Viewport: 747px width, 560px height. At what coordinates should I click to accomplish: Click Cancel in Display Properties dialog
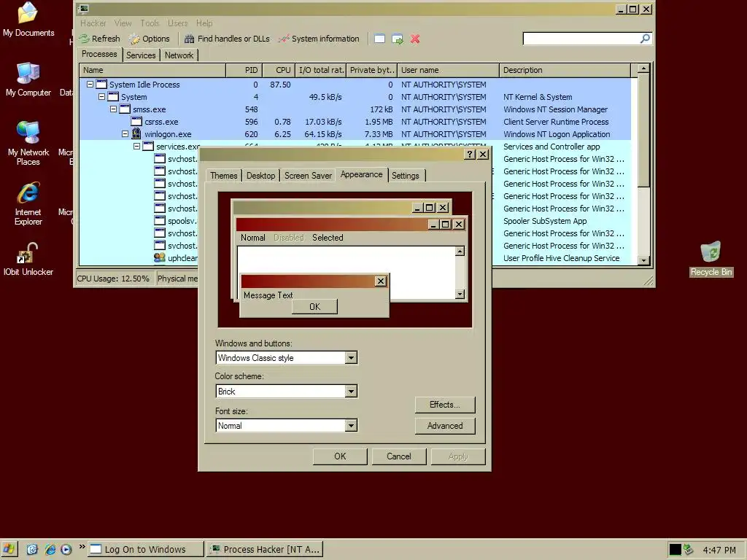pos(399,456)
